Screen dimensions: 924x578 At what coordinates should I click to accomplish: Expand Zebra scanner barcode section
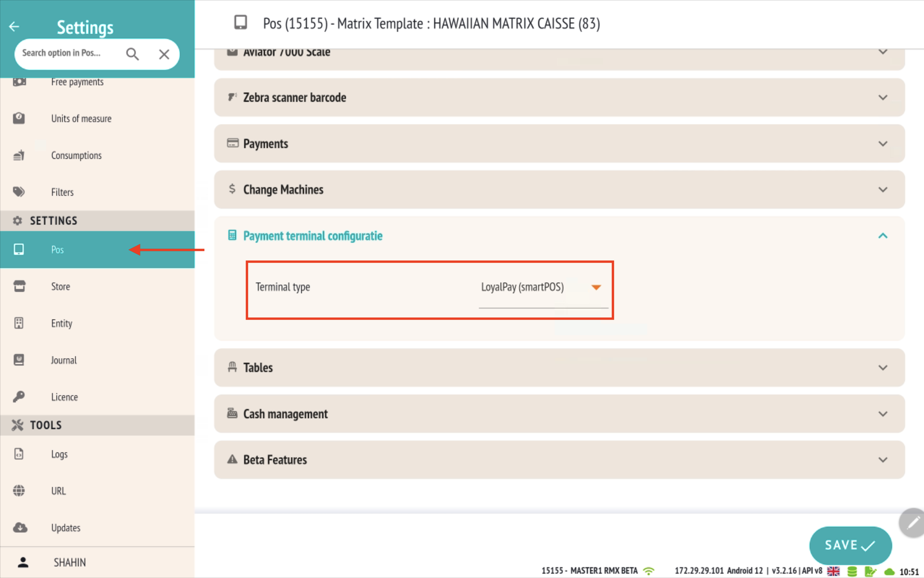tap(883, 98)
